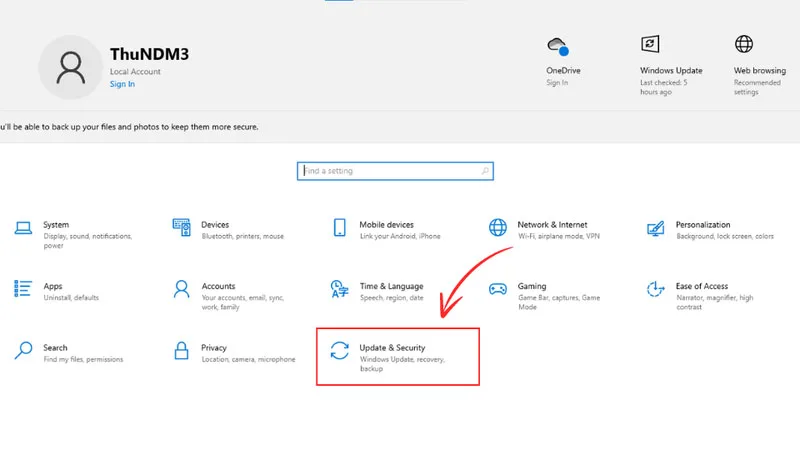The height and width of the screenshot is (450, 800).
Task: Click the Privacy category title
Action: coord(214,347)
